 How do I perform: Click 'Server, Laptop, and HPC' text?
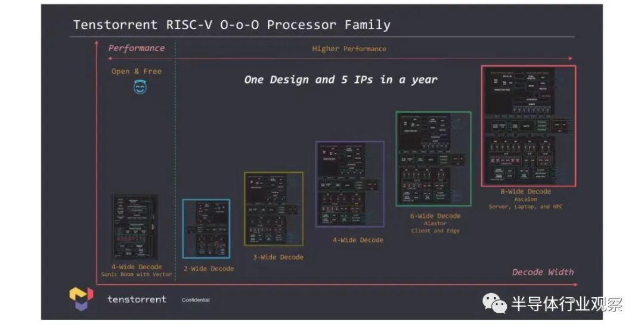coord(526,207)
